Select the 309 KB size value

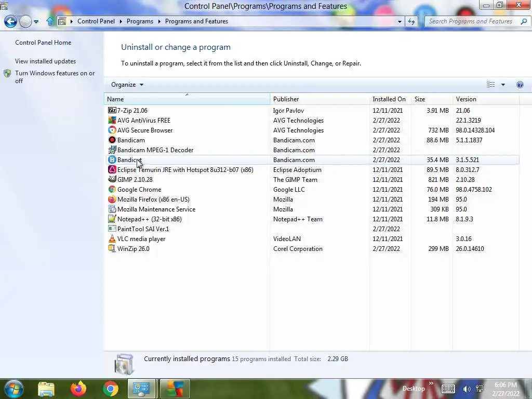coord(440,209)
